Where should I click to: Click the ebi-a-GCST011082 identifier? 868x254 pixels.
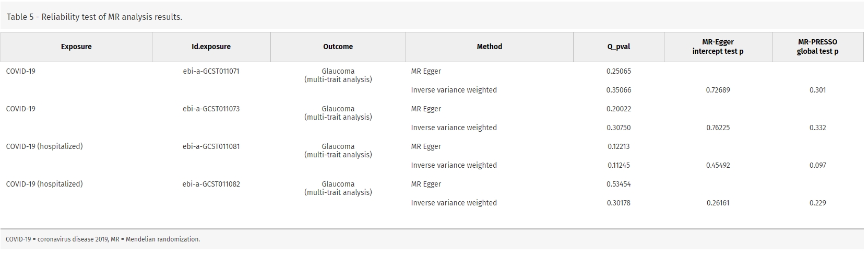click(x=211, y=184)
